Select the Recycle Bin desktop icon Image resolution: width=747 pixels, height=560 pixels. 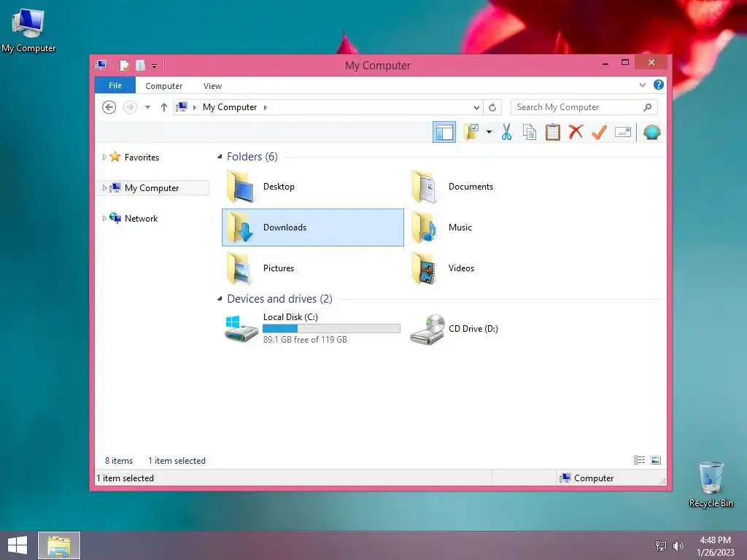click(x=711, y=484)
